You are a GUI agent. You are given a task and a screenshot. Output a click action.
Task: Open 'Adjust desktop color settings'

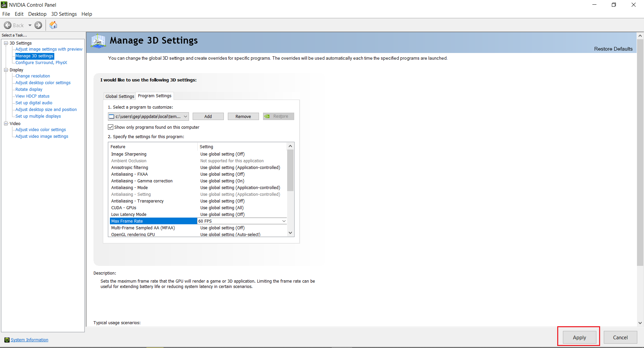point(43,83)
